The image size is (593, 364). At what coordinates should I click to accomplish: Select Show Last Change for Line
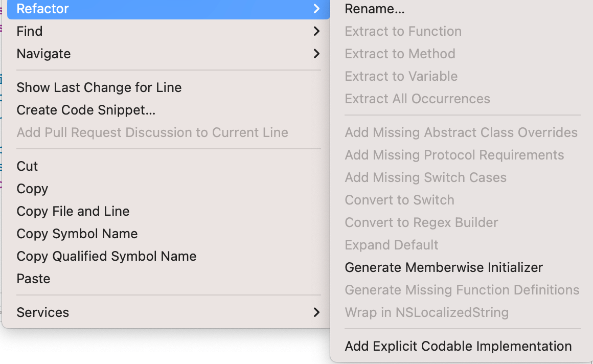(x=99, y=87)
